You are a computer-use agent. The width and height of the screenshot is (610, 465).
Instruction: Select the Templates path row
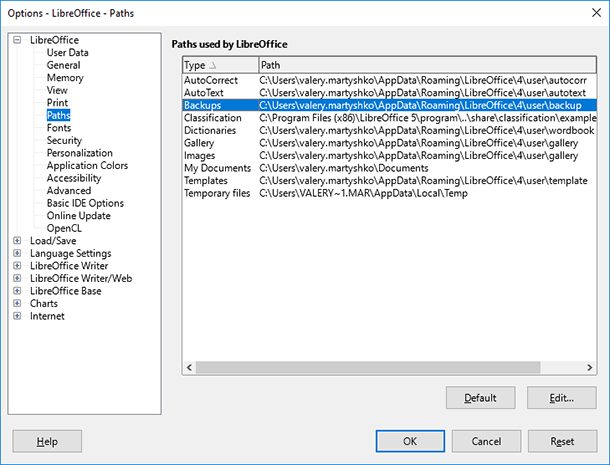[389, 181]
